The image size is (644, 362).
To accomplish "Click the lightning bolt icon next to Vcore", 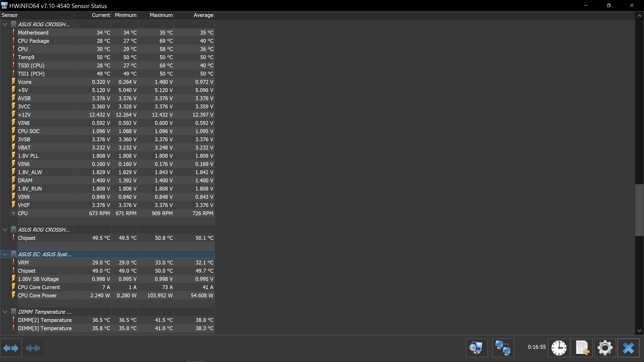I will click(x=14, y=82).
